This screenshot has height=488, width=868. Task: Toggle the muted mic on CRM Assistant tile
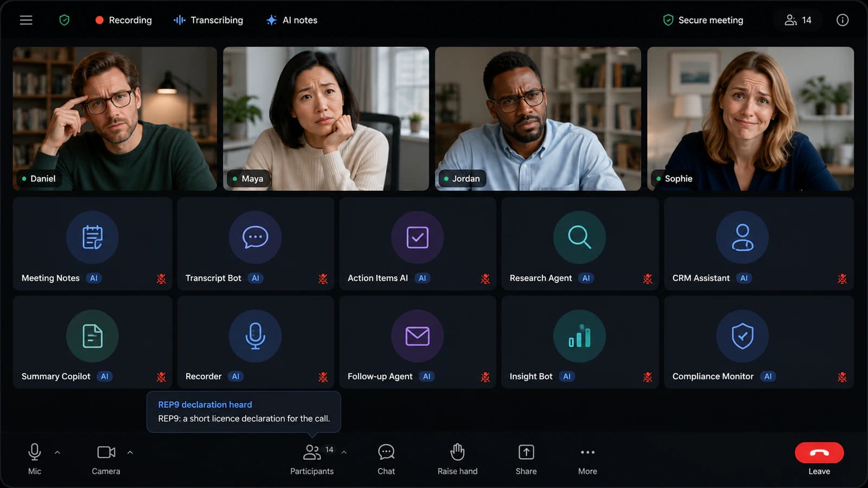(x=842, y=279)
